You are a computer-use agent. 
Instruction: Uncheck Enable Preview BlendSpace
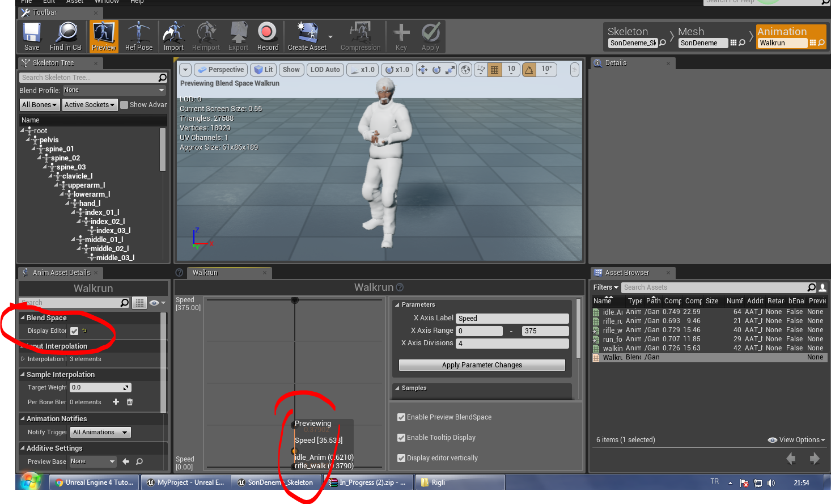click(x=401, y=417)
